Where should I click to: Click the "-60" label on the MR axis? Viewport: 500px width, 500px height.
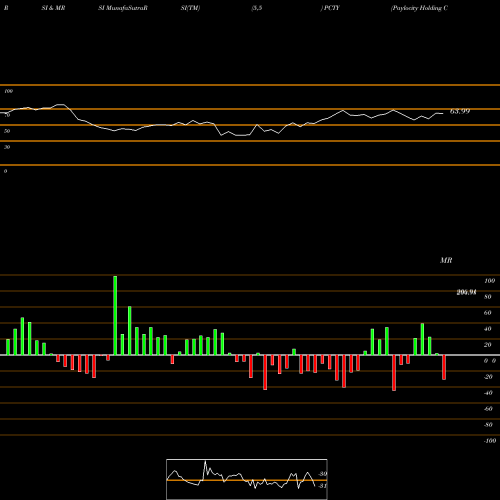point(488,409)
